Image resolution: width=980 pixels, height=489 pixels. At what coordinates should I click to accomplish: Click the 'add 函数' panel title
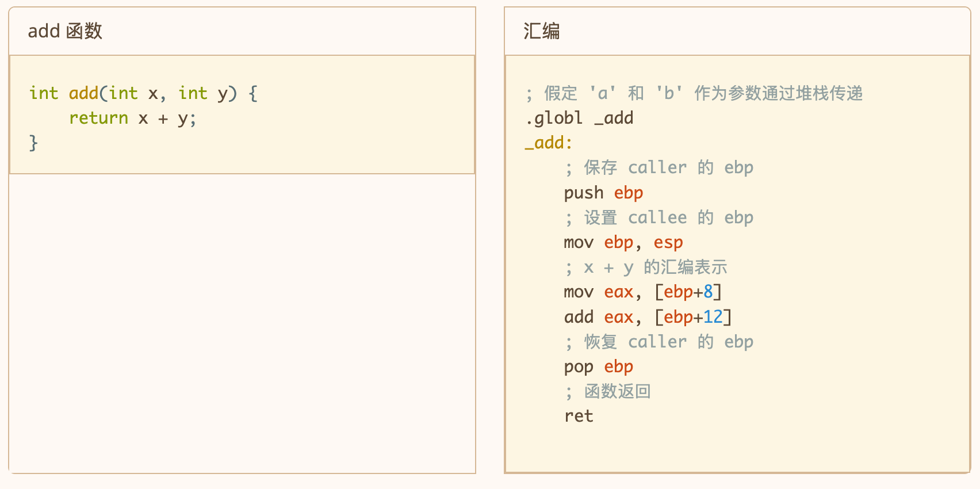65,31
